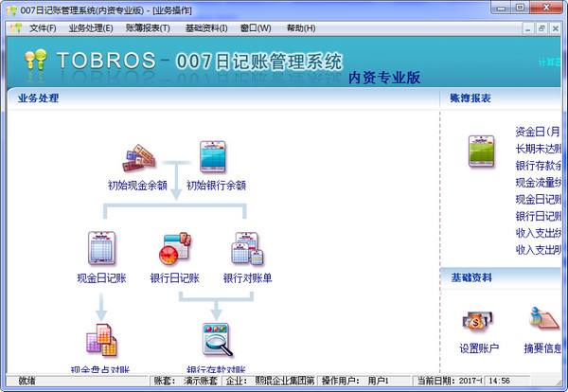Click the green 账簿报表 ledger icon

point(481,151)
